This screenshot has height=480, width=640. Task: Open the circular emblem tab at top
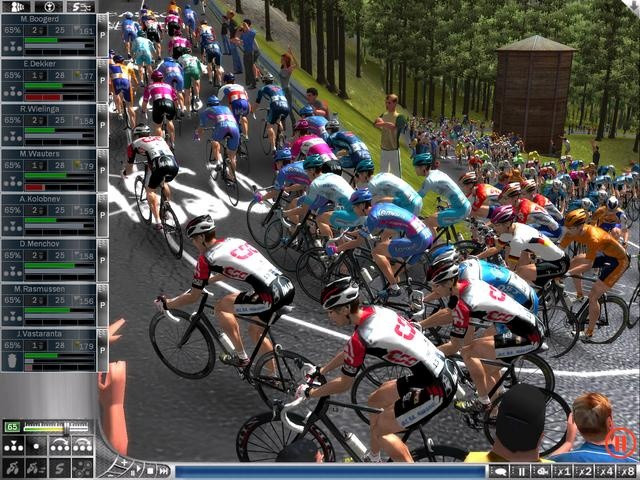tap(49, 6)
